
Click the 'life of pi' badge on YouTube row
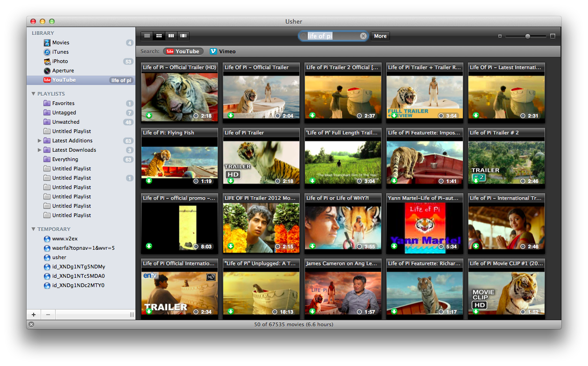coord(121,80)
